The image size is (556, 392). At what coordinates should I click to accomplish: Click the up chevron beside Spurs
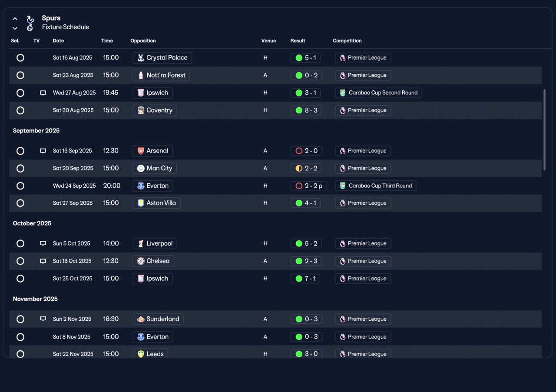tap(15, 19)
